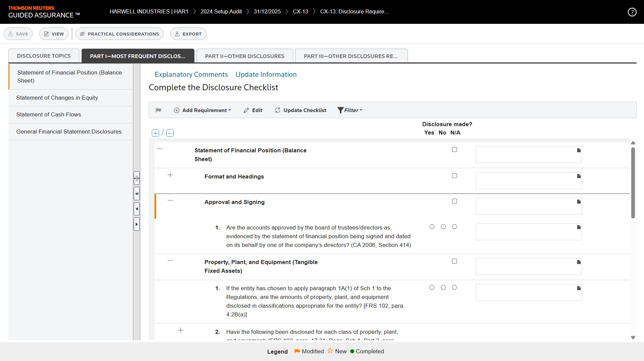Open the Add Requirement dropdown
This screenshot has width=644, height=361.
[202, 110]
